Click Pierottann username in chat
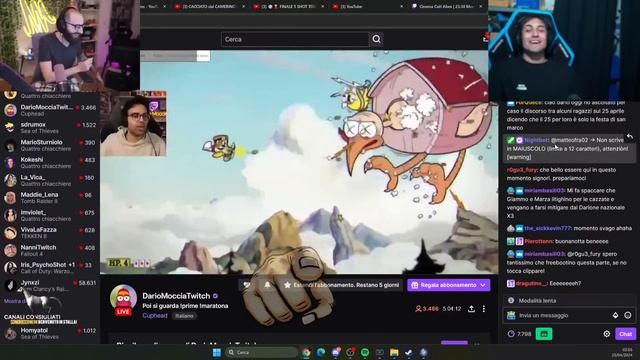The height and width of the screenshot is (360, 640). tap(538, 241)
